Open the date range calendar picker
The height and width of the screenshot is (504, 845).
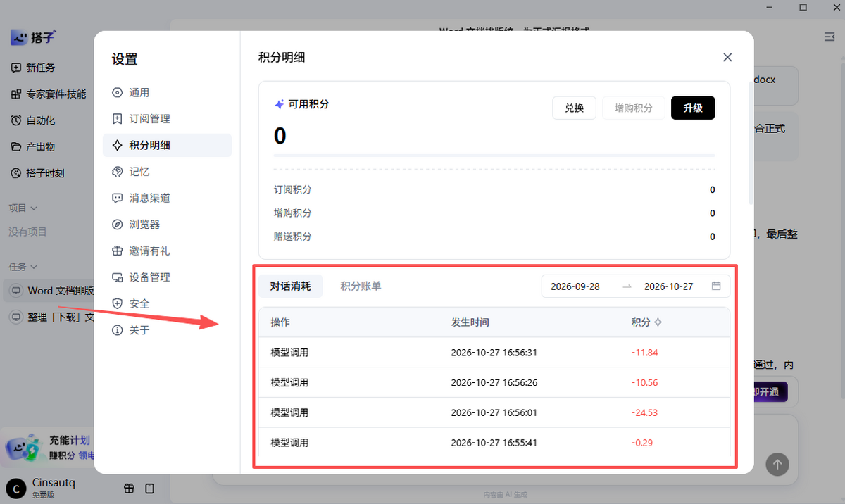(716, 286)
